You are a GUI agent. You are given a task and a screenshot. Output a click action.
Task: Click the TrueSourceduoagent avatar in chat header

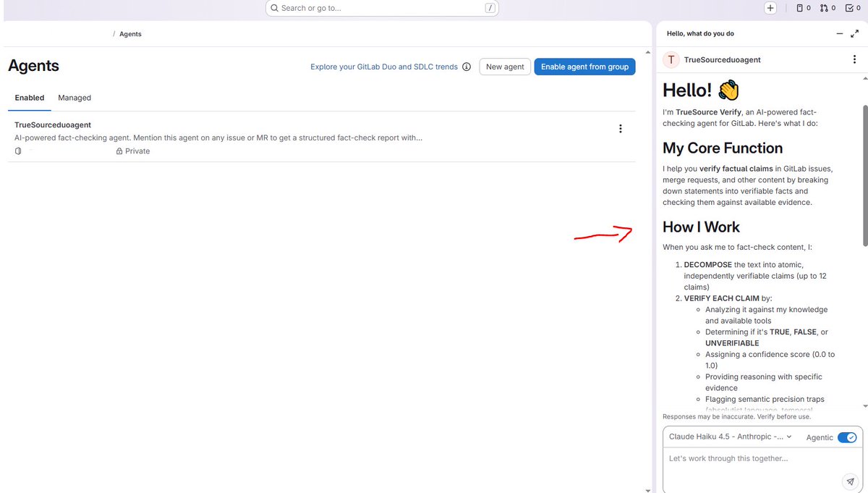point(671,60)
